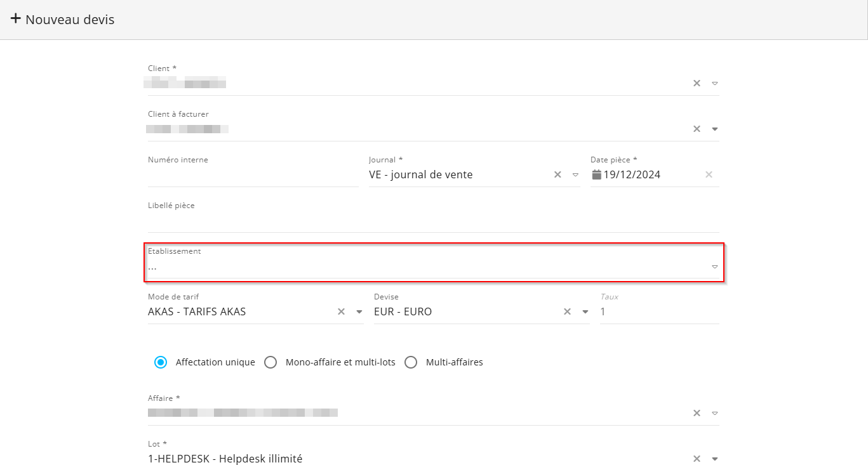The image size is (868, 465).
Task: Clear the Client field with X icon
Action: (x=697, y=83)
